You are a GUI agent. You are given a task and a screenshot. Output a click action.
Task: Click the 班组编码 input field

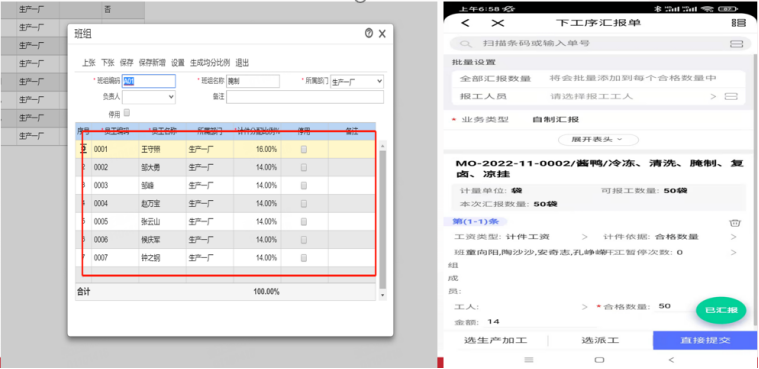pyautogui.click(x=149, y=81)
